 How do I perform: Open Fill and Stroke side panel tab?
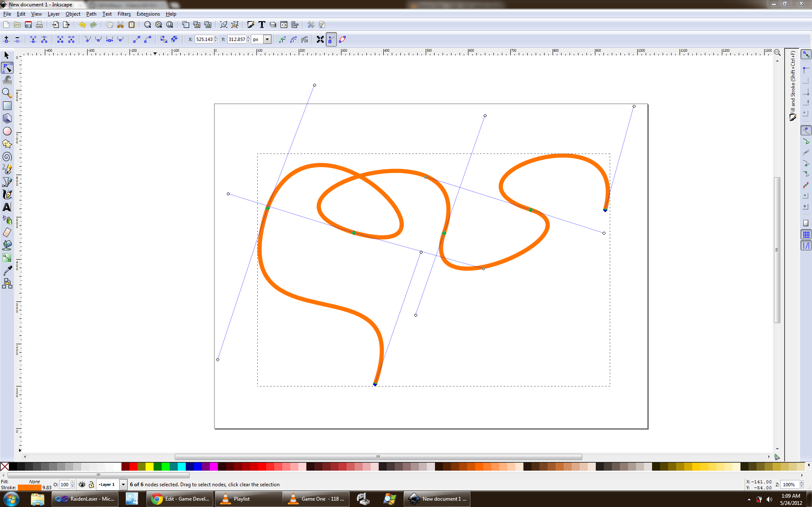point(793,86)
